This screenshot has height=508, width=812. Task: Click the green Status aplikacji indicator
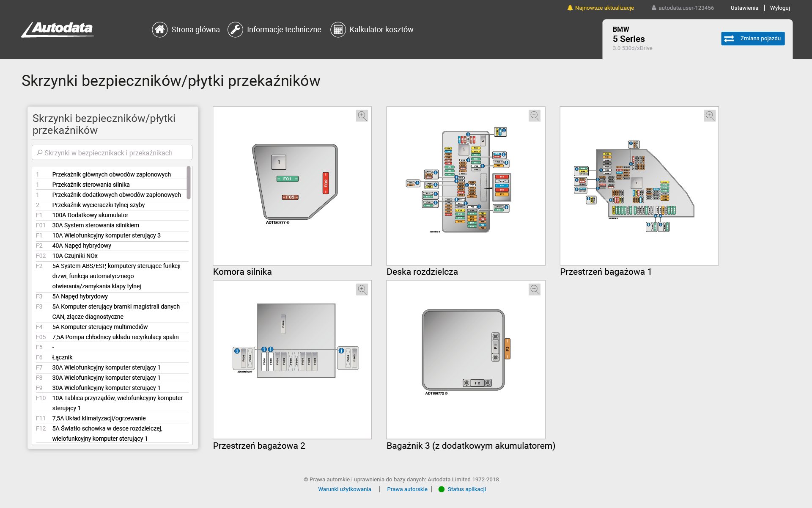[x=442, y=489]
